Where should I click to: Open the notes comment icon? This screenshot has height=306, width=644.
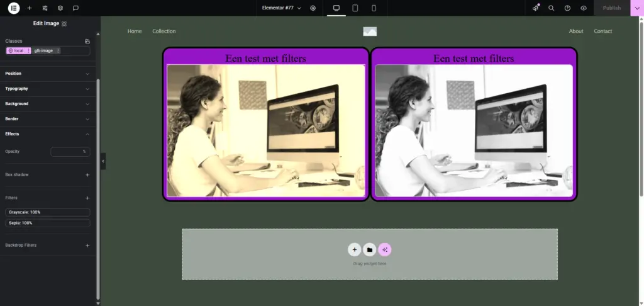[x=75, y=8]
